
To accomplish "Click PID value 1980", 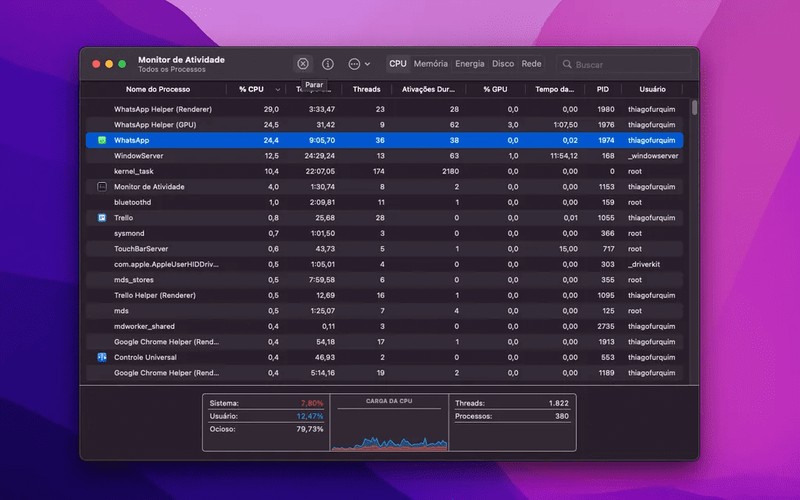I will click(606, 109).
